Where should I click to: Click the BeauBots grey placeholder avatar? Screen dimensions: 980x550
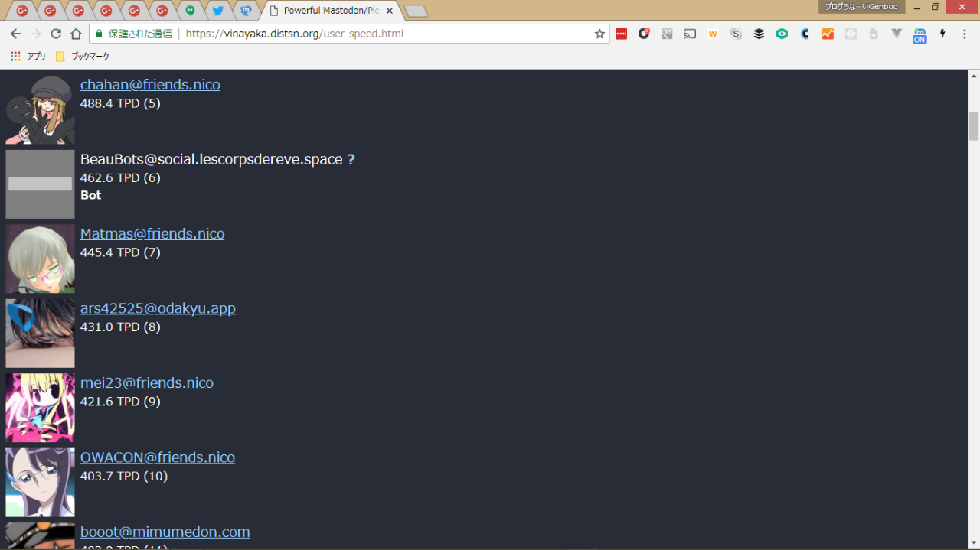pyautogui.click(x=40, y=184)
